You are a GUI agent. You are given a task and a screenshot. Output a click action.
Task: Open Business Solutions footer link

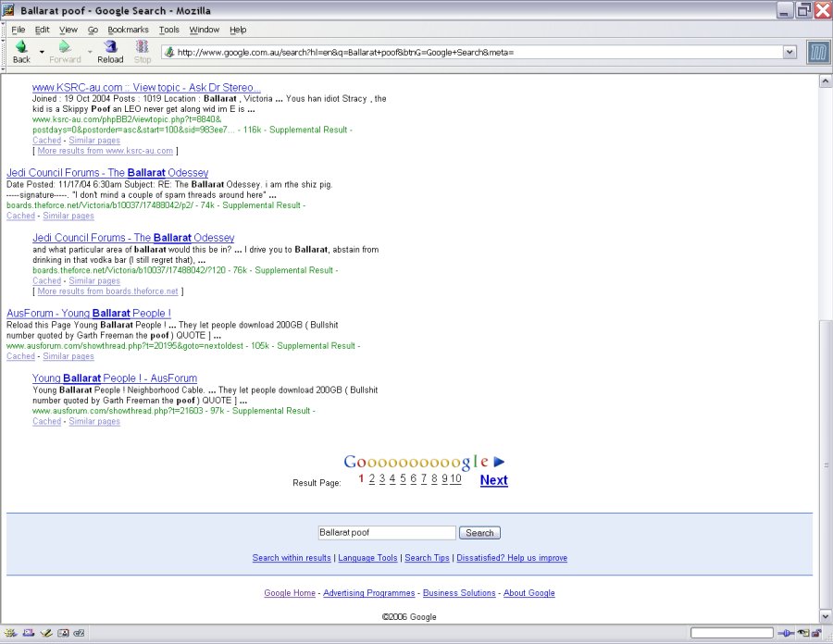(x=459, y=593)
